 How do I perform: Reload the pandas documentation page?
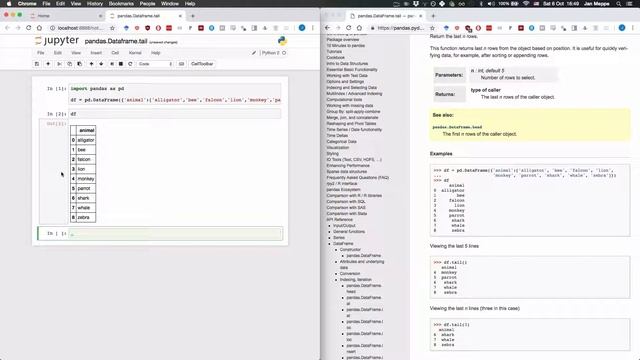pos(349,28)
